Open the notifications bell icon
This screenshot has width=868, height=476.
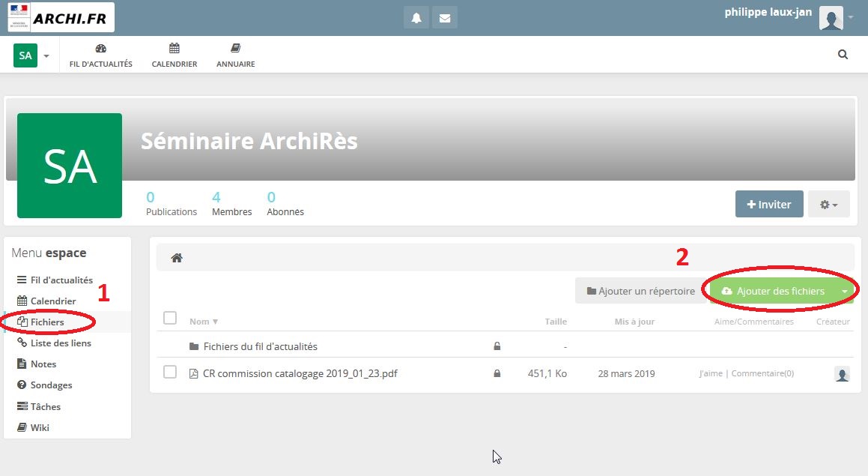click(x=416, y=18)
